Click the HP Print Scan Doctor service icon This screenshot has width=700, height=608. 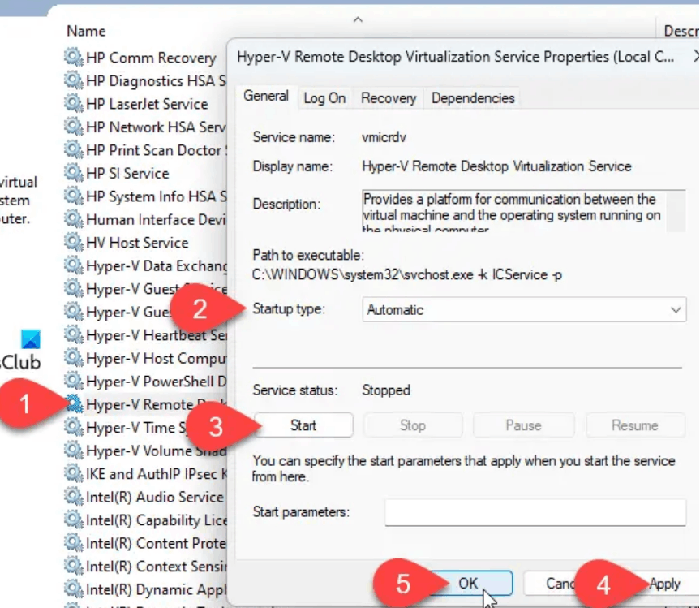click(x=73, y=150)
